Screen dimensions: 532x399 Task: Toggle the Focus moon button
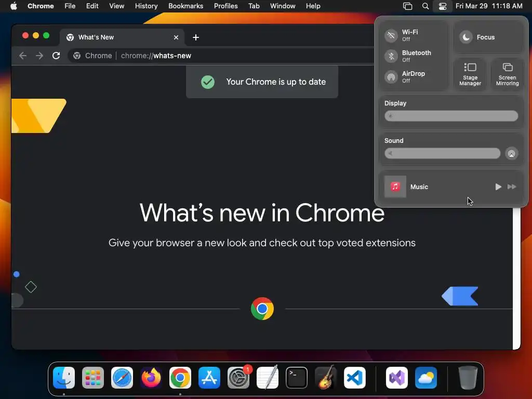click(x=466, y=37)
